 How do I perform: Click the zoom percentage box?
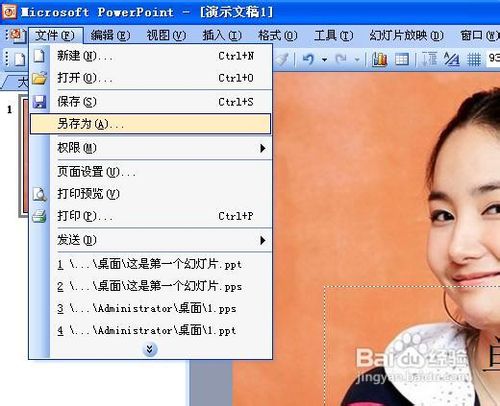[493, 59]
